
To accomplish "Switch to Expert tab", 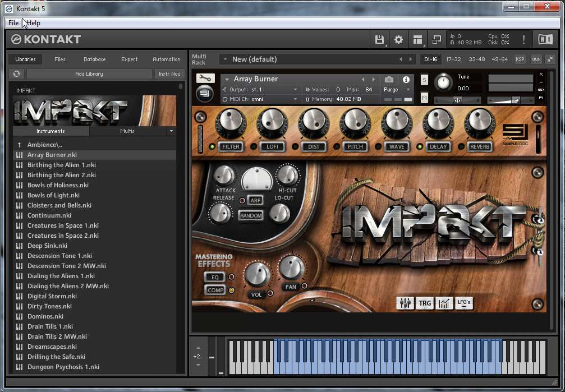I will 130,59.
